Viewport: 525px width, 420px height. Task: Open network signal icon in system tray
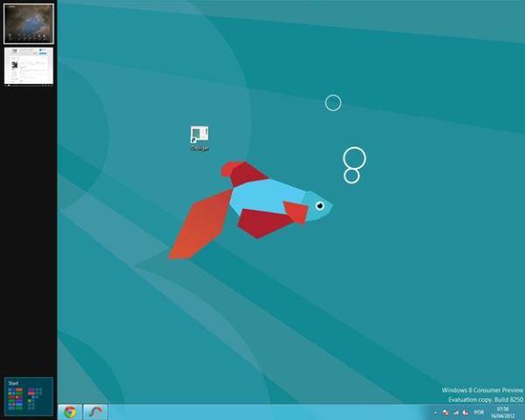(x=455, y=413)
